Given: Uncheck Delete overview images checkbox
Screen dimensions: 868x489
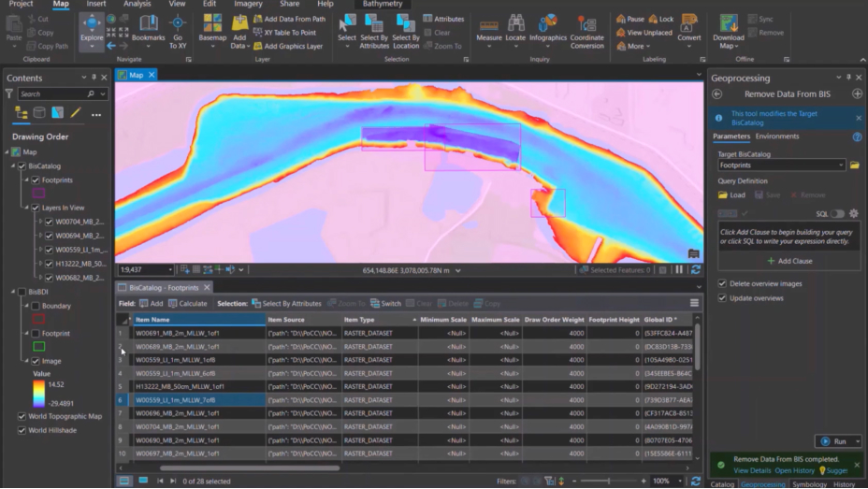Looking at the screenshot, I should click(x=722, y=283).
